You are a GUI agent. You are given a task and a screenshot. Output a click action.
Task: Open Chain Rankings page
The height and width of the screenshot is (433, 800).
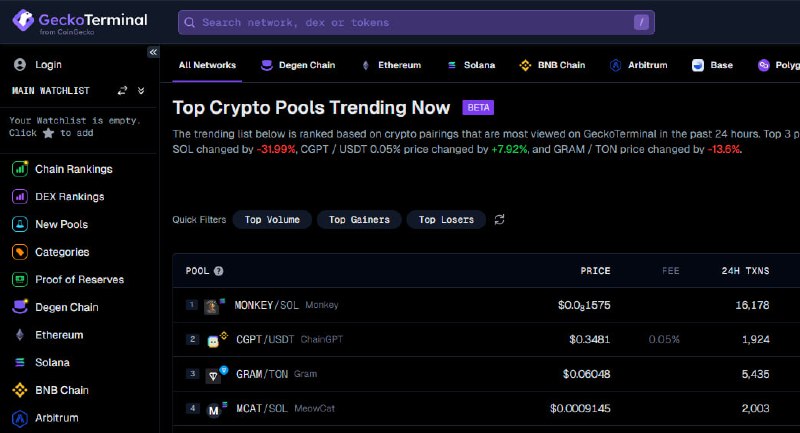click(x=73, y=169)
